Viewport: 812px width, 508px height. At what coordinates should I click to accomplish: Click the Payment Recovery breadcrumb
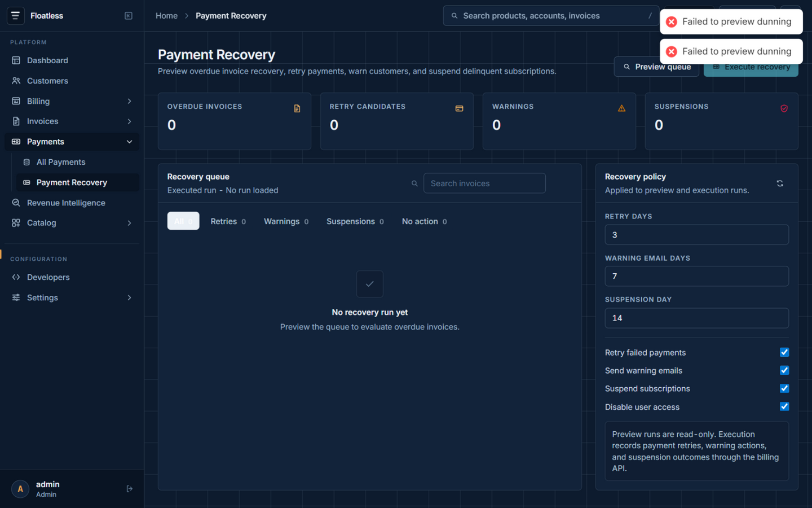click(x=231, y=16)
